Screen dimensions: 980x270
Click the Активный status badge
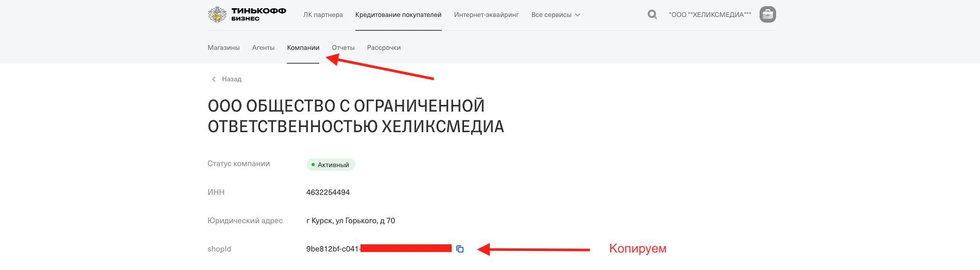[331, 165]
